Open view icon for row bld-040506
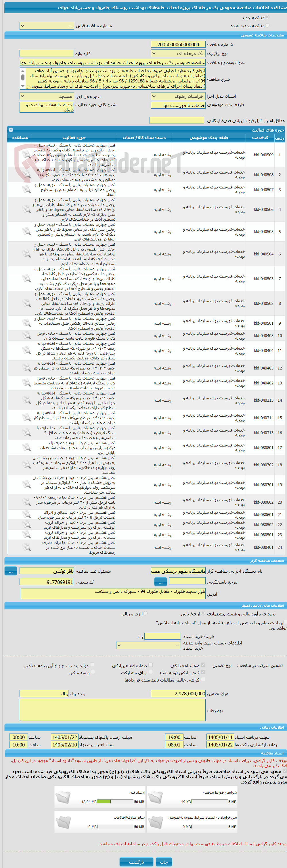This screenshot has width=287, height=868. (26, 209)
